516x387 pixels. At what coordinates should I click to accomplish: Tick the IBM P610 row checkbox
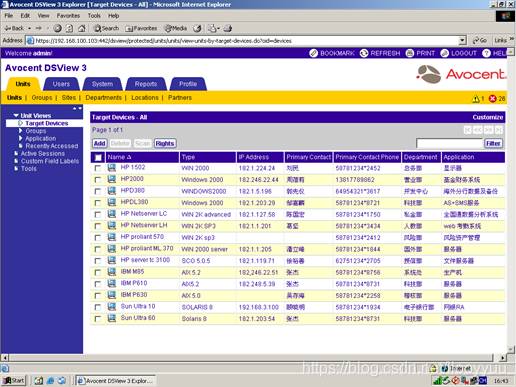coord(98,284)
